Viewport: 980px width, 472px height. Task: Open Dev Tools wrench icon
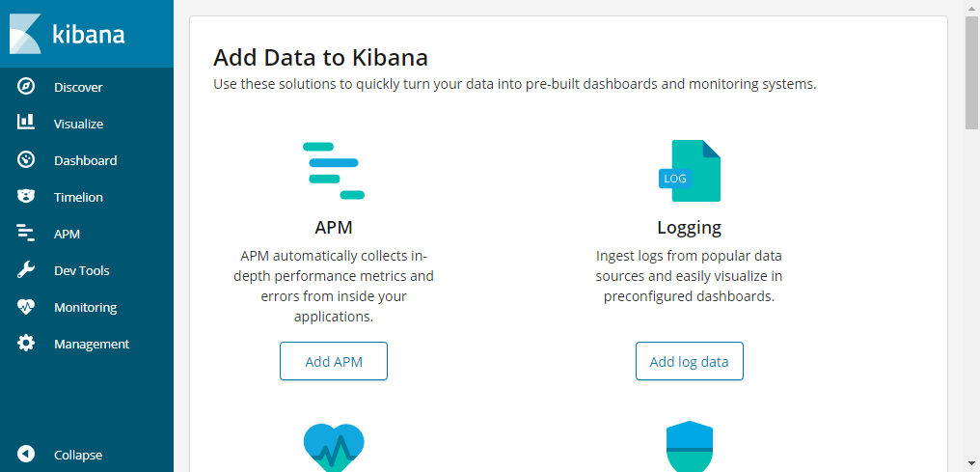(26, 270)
